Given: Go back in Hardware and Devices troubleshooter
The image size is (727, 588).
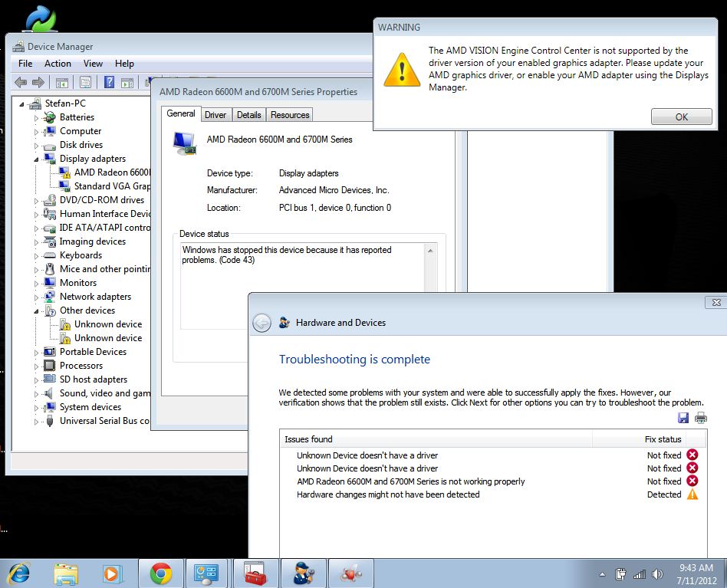Looking at the screenshot, I should [x=262, y=323].
